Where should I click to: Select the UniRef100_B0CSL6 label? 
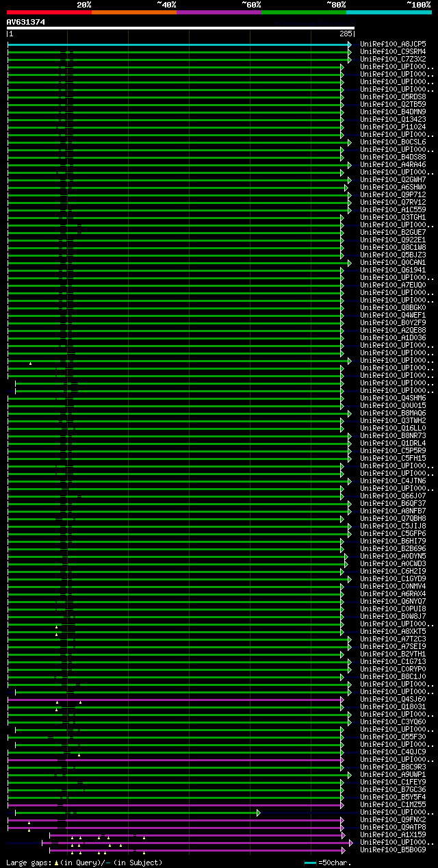pos(393,142)
